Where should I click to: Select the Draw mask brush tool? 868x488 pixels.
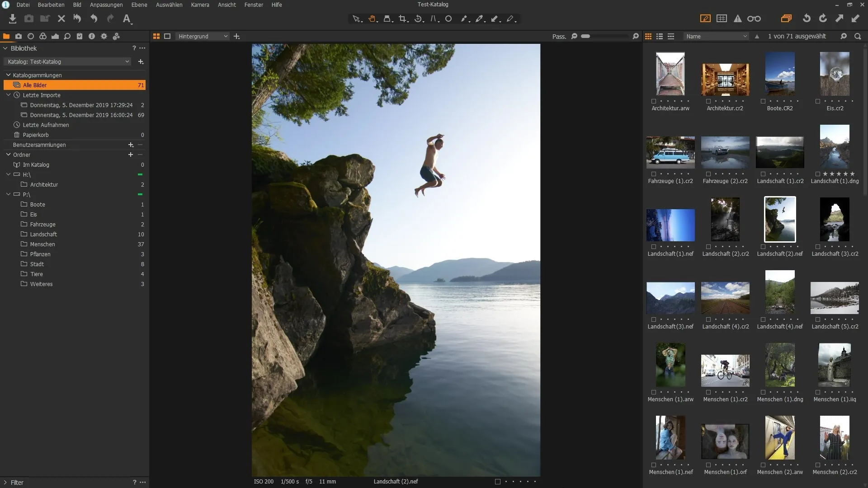[465, 19]
